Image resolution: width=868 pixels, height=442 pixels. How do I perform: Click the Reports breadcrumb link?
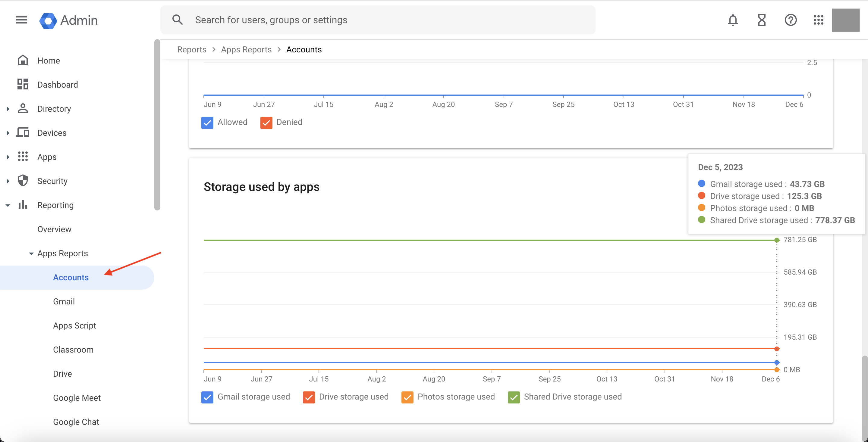coord(191,49)
